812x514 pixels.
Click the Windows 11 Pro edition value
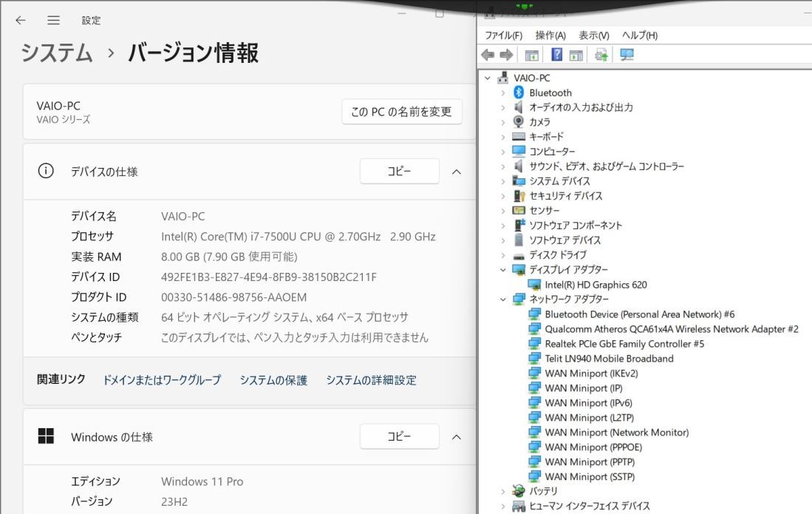coord(202,481)
